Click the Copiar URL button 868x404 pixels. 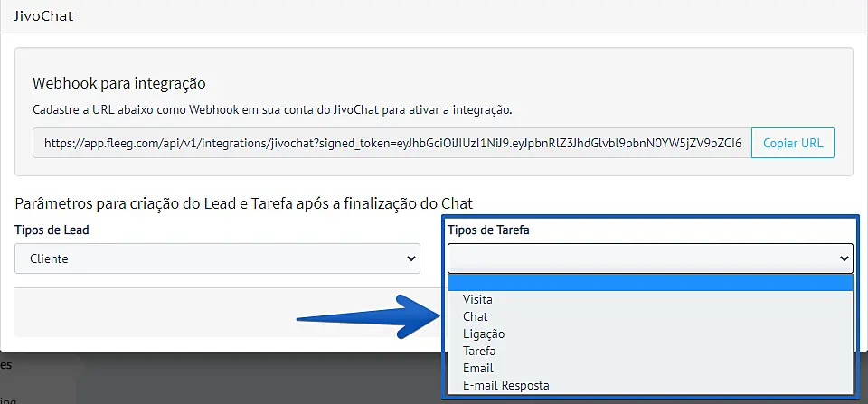793,143
